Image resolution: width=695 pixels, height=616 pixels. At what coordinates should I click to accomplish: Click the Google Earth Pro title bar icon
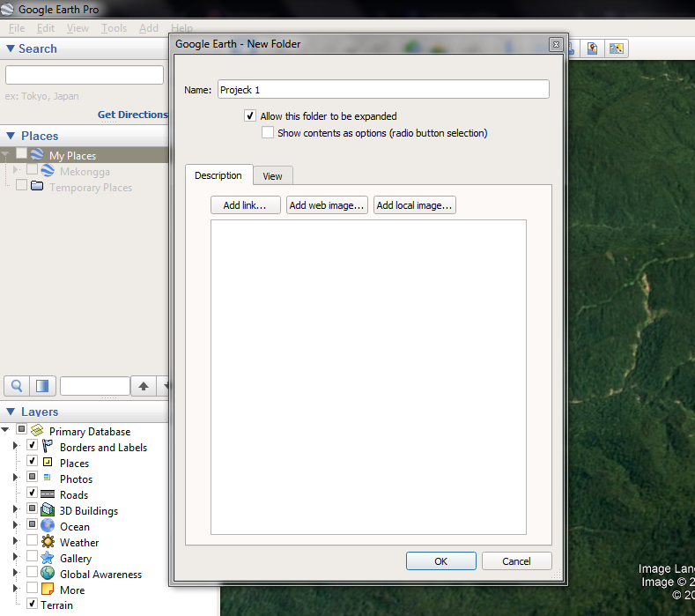7,9
